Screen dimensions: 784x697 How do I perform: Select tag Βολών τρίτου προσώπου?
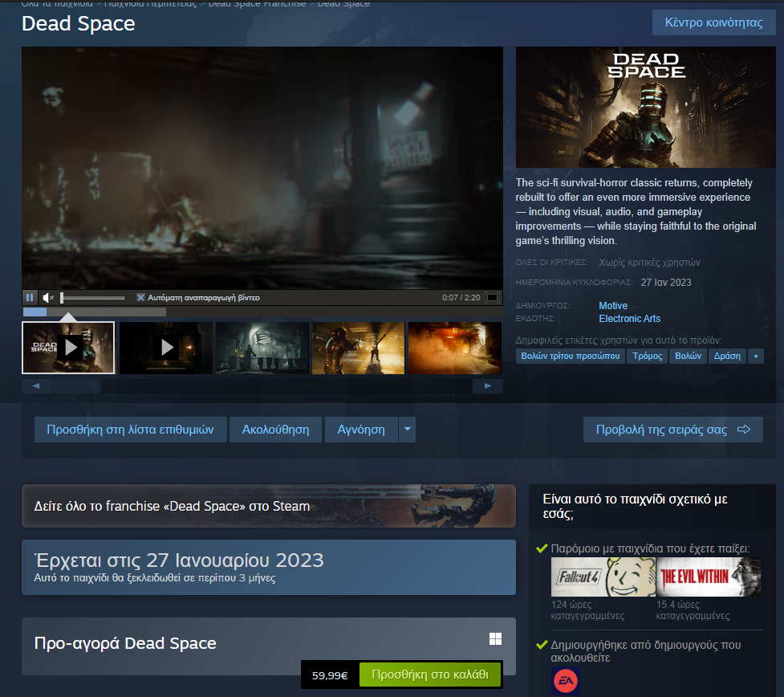[570, 357]
